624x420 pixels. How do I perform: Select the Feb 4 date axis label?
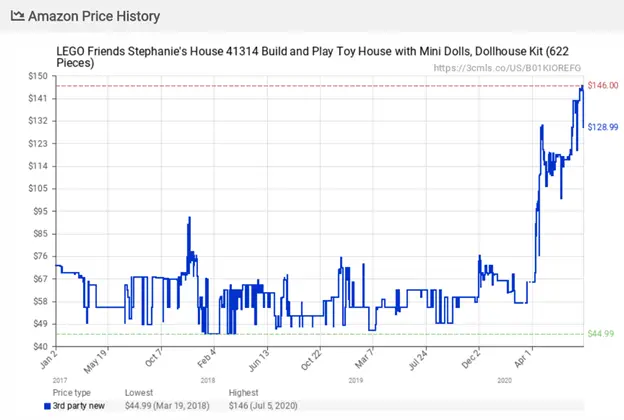coord(207,358)
